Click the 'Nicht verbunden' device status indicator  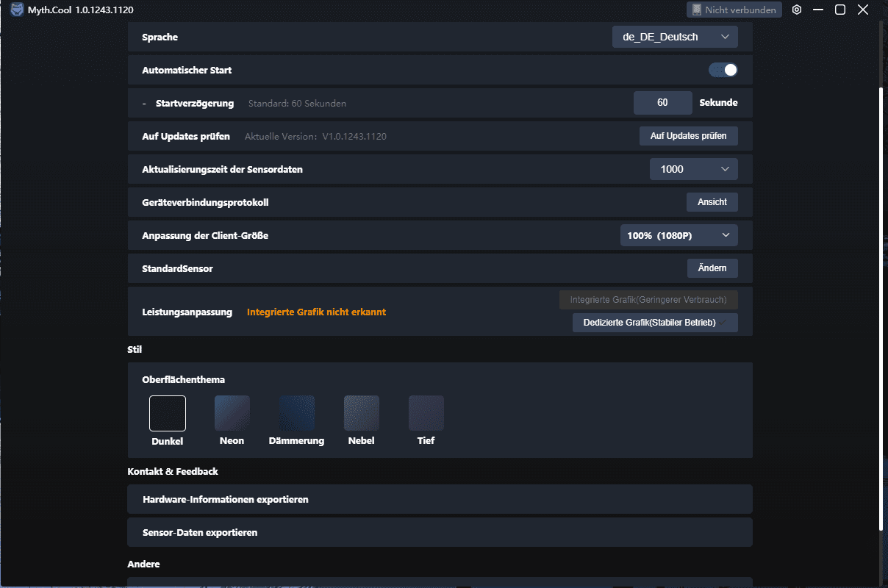coord(734,10)
